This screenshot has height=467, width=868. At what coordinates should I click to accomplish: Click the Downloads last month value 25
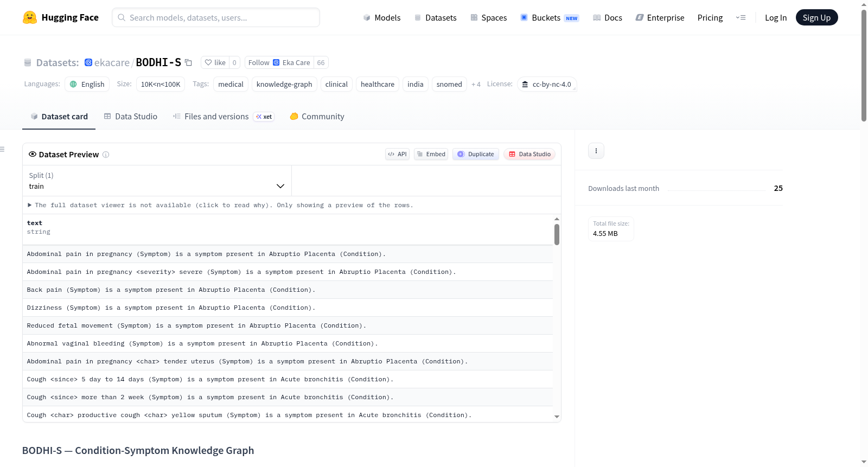(778, 188)
